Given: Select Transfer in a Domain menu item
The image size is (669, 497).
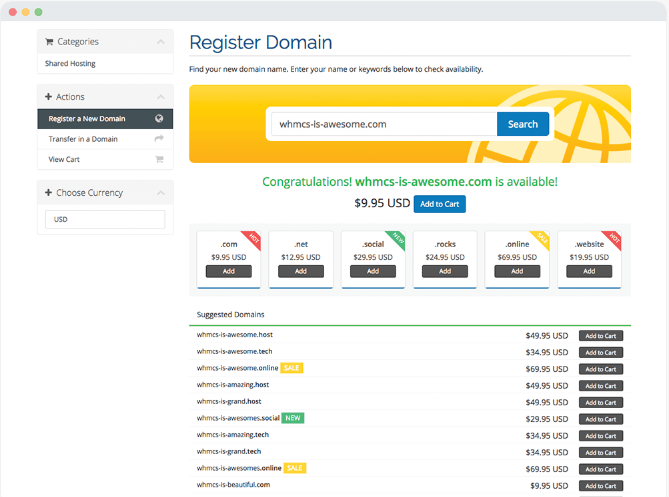Looking at the screenshot, I should point(83,139).
